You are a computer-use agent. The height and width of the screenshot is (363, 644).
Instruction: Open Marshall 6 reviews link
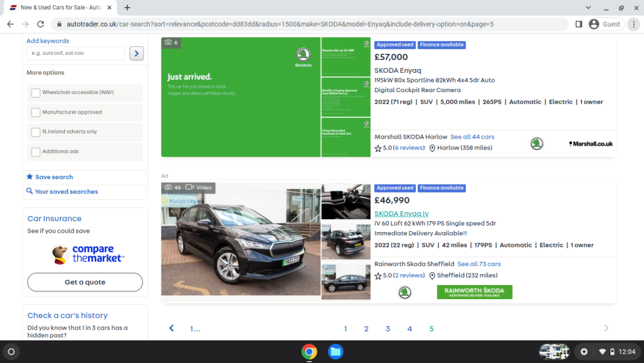(x=410, y=148)
